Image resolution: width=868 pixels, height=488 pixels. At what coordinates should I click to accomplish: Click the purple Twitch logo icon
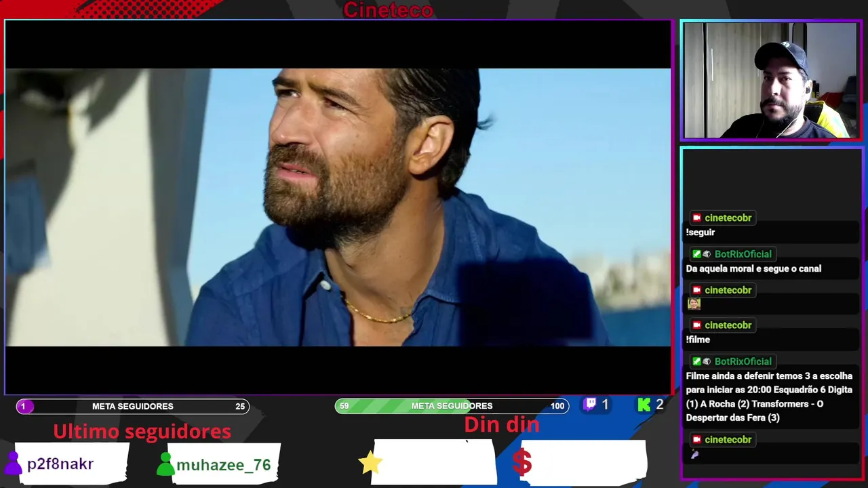pos(590,405)
